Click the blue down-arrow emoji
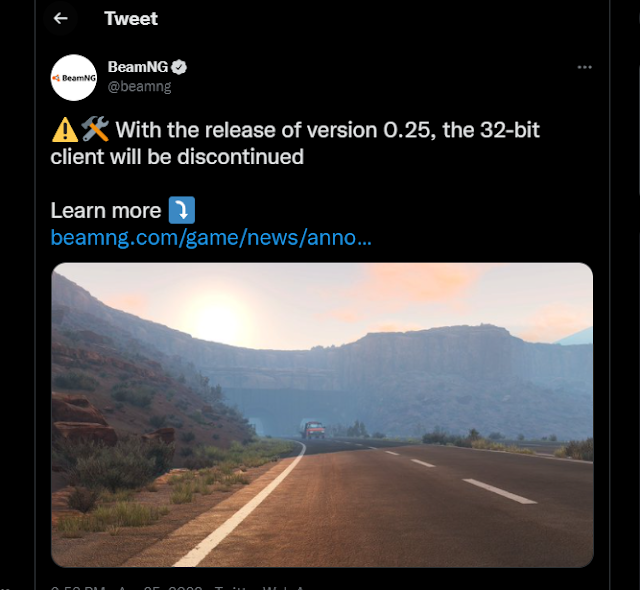Viewport: 640px width, 590px height. coord(182,210)
